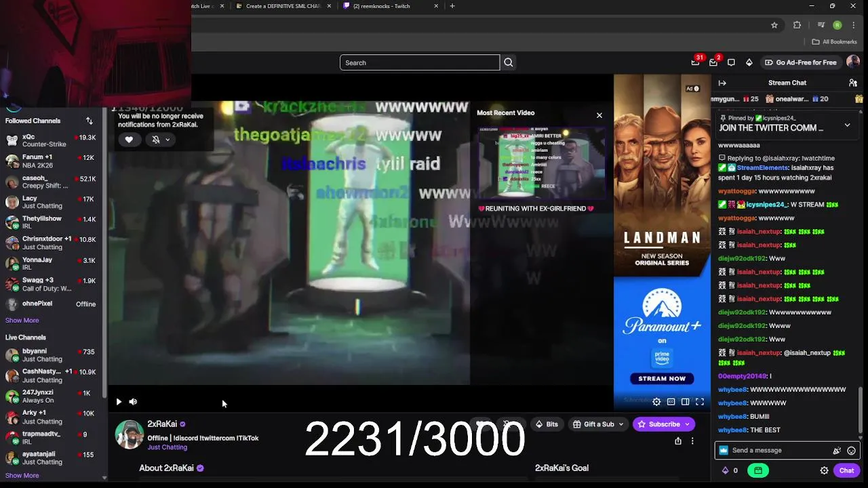The height and width of the screenshot is (488, 868).
Task: Click REUNITING WITH EX-GIRLFRIEND video title
Action: point(536,209)
